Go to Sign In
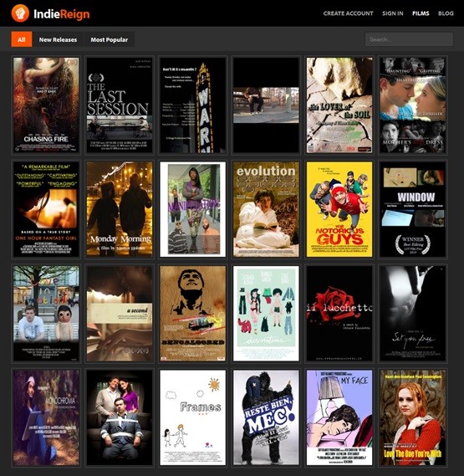The width and height of the screenshot is (464, 476). 393,13
